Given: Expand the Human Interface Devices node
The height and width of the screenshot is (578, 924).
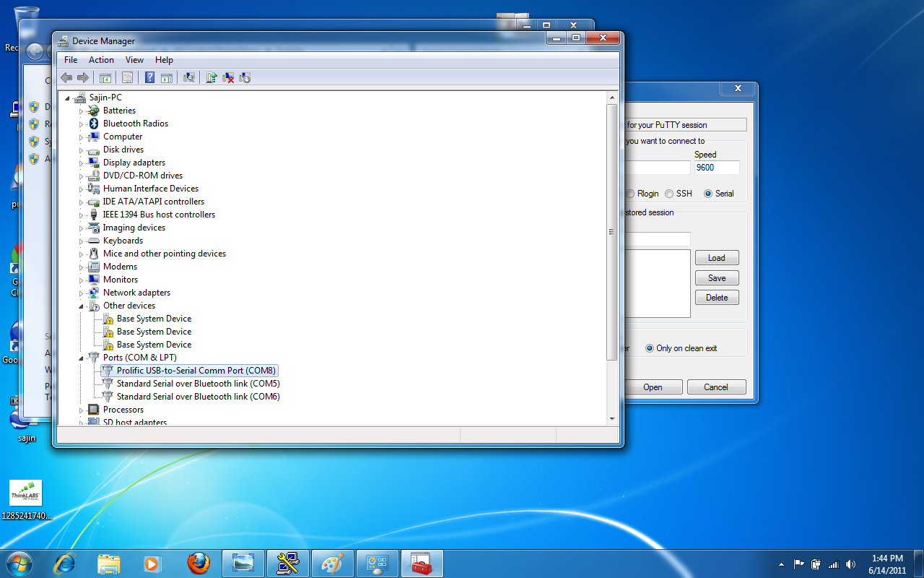Looking at the screenshot, I should tap(82, 189).
